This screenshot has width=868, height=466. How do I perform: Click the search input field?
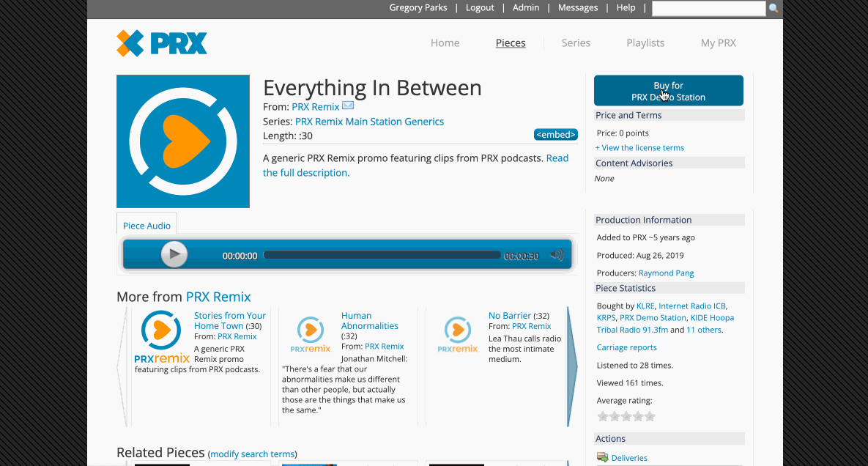708,9
